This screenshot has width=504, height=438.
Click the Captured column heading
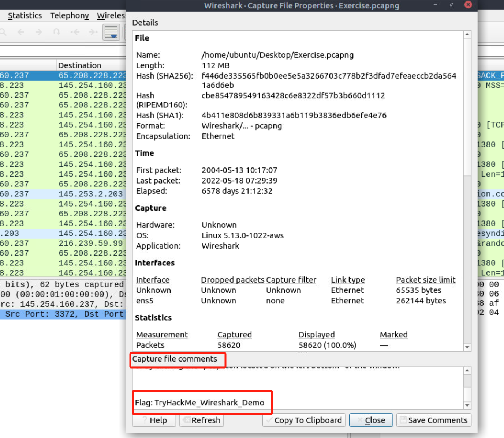click(x=235, y=335)
